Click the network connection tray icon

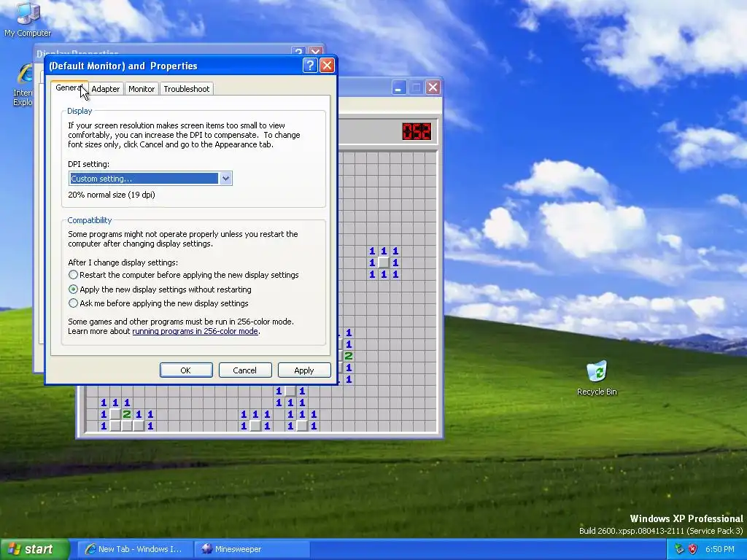pyautogui.click(x=679, y=549)
